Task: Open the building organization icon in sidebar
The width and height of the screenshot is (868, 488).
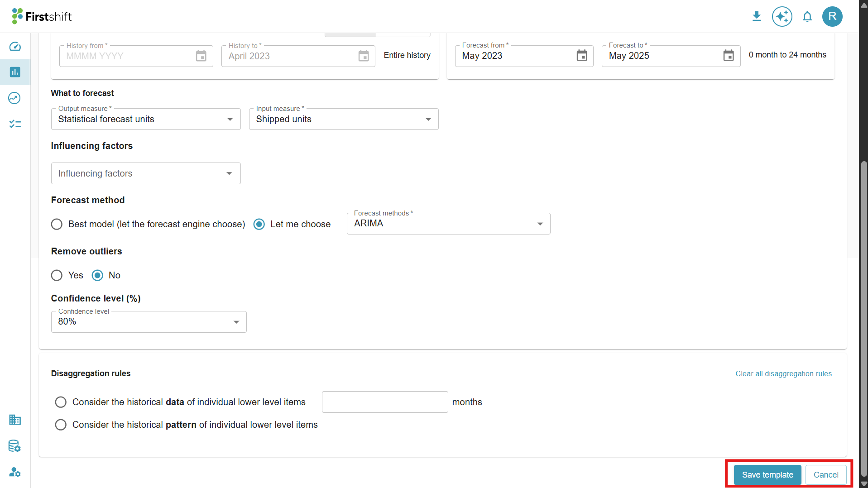Action: [15, 420]
